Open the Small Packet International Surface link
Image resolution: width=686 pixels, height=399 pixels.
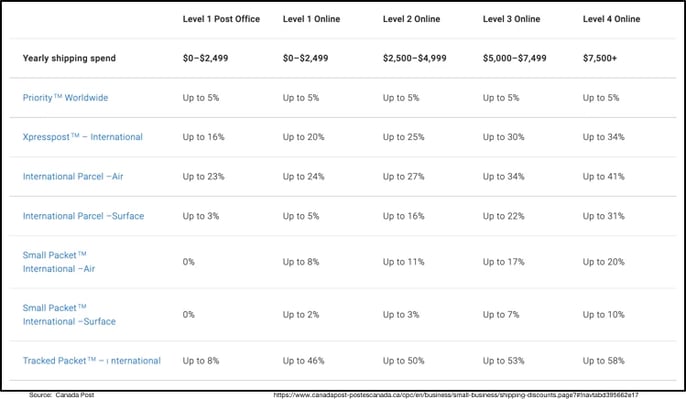pyautogui.click(x=69, y=315)
